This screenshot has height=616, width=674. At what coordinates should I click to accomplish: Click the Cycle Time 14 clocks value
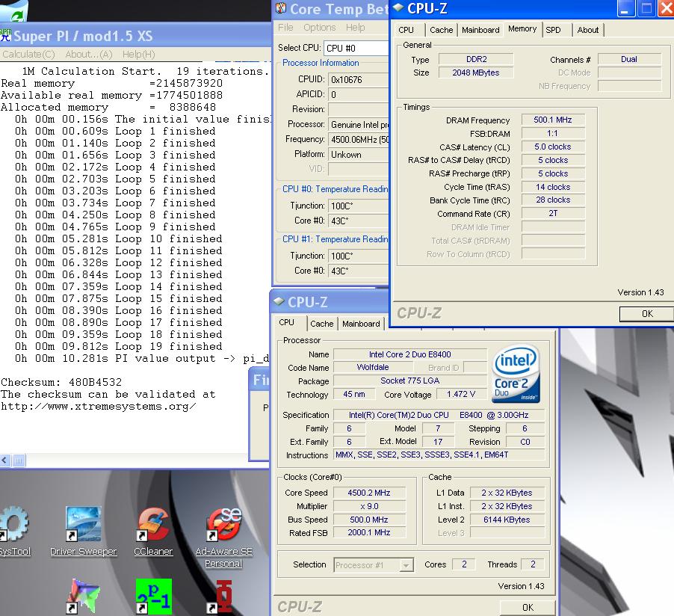click(553, 187)
